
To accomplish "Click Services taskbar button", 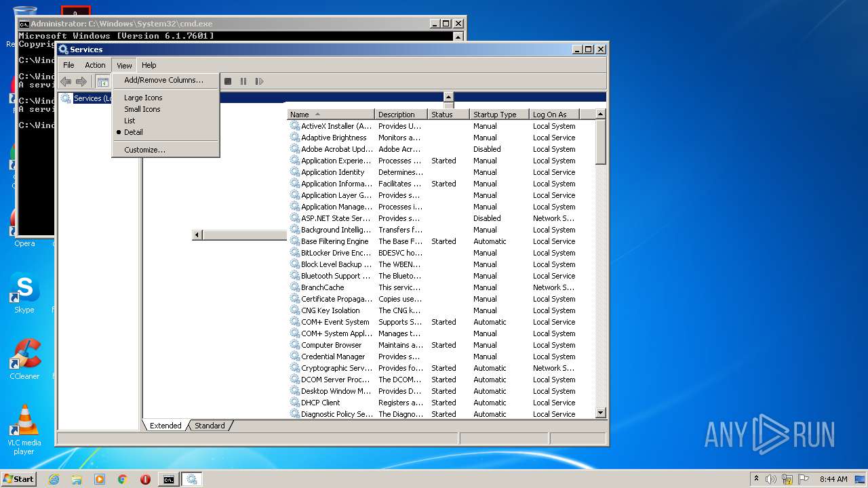I will coord(192,479).
